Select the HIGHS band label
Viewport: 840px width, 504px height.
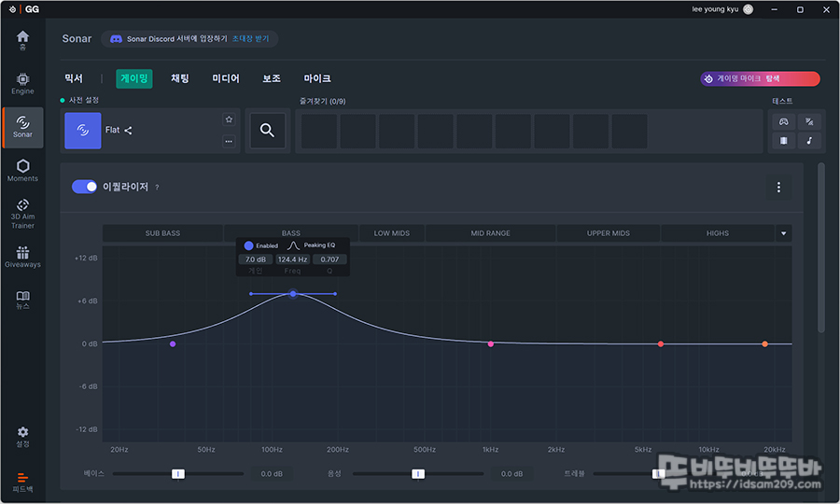[x=718, y=233]
